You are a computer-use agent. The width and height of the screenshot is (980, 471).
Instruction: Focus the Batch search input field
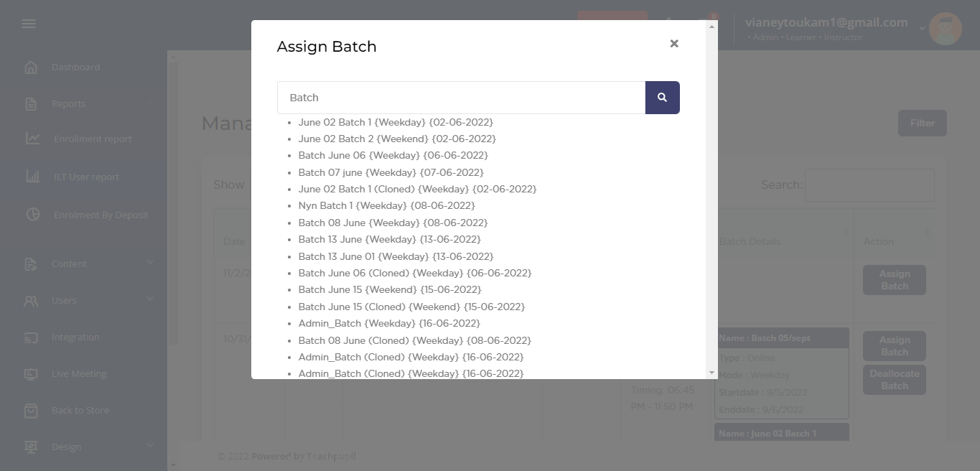pyautogui.click(x=461, y=98)
